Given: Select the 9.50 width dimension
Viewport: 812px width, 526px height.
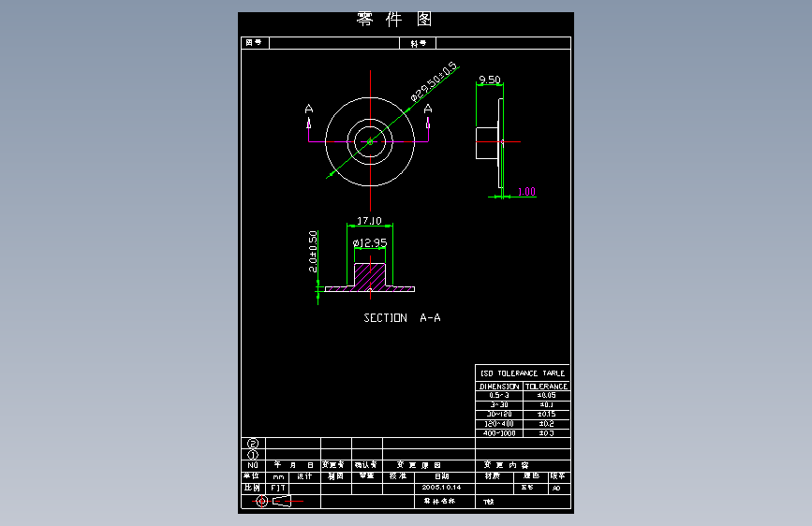Looking at the screenshot, I should [x=490, y=80].
